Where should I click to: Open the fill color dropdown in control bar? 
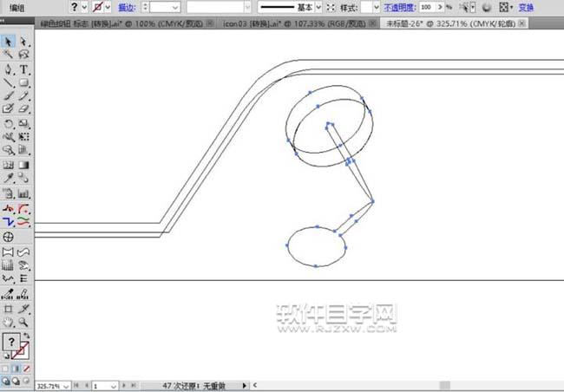coord(84,7)
